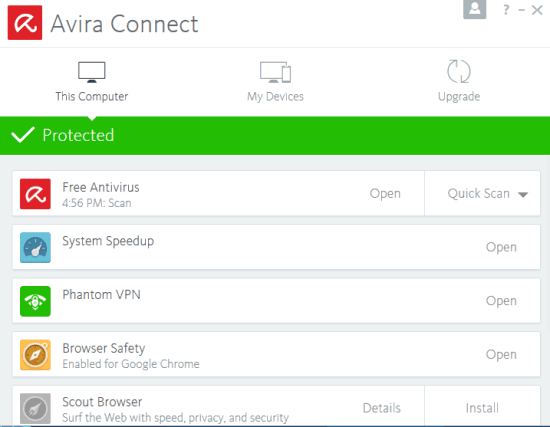This screenshot has width=550, height=427.
Task: Click the Protected status checkmark
Action: point(23,135)
